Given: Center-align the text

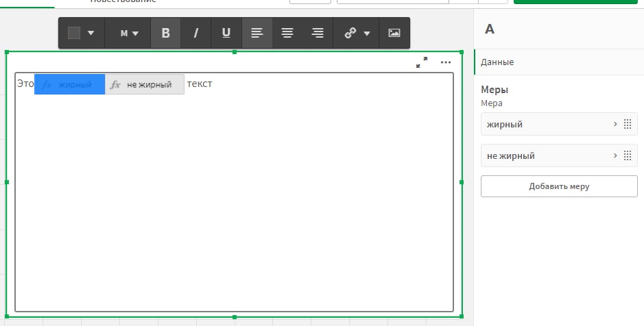Looking at the screenshot, I should tap(287, 33).
